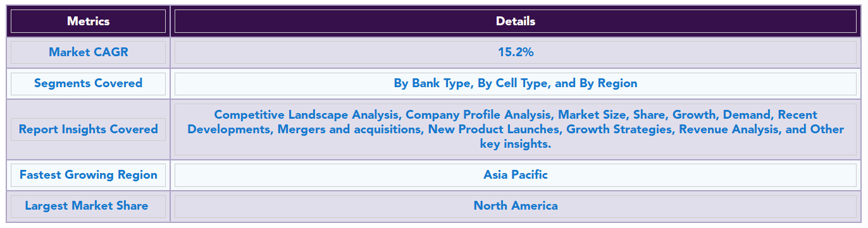Screen dimensions: 868x228
Task: Click the Asia Pacific value cell
Action: point(516,175)
